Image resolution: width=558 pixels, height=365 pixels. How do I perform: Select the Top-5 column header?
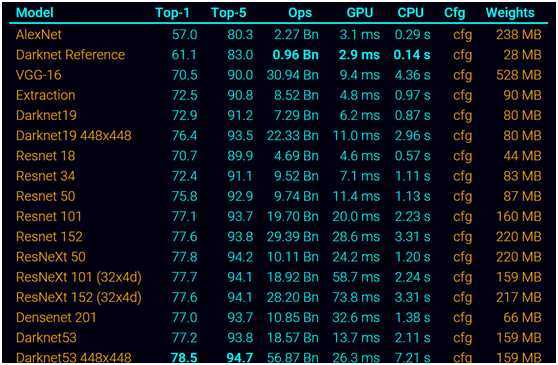pyautogui.click(x=229, y=13)
